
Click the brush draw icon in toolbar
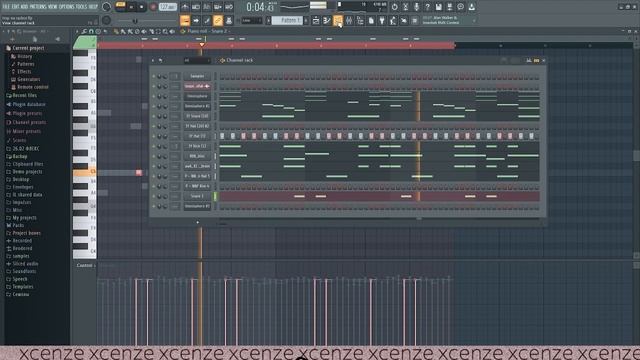pyautogui.click(x=207, y=20)
